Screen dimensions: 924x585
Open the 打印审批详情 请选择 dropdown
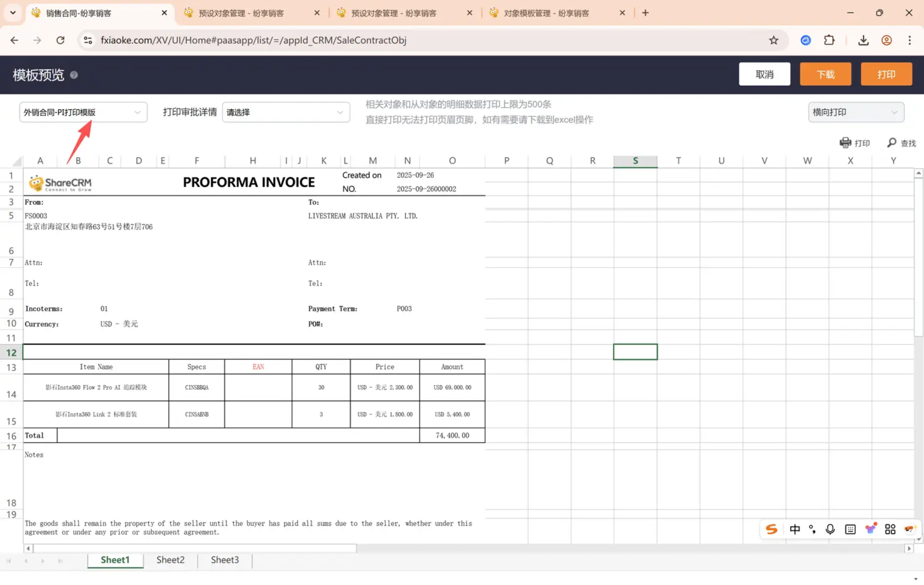tap(286, 112)
